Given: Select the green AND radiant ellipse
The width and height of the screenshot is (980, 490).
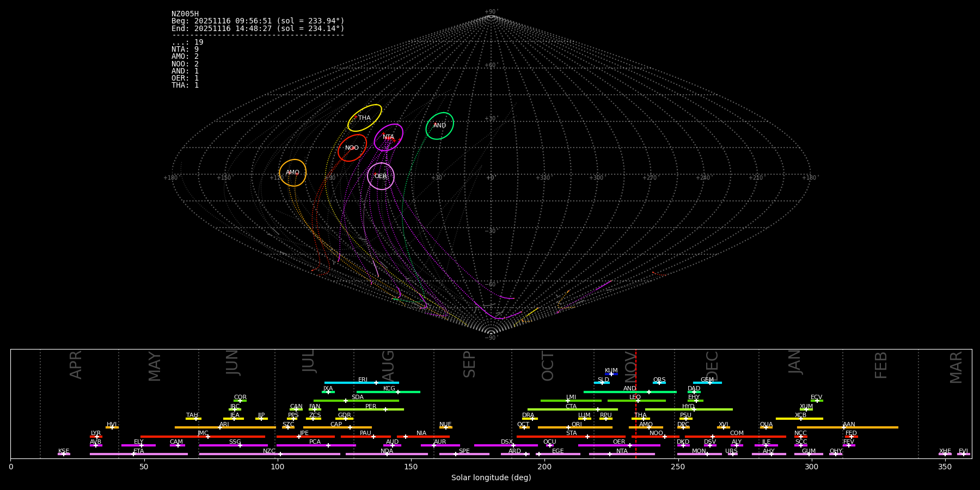Looking at the screenshot, I should point(440,126).
